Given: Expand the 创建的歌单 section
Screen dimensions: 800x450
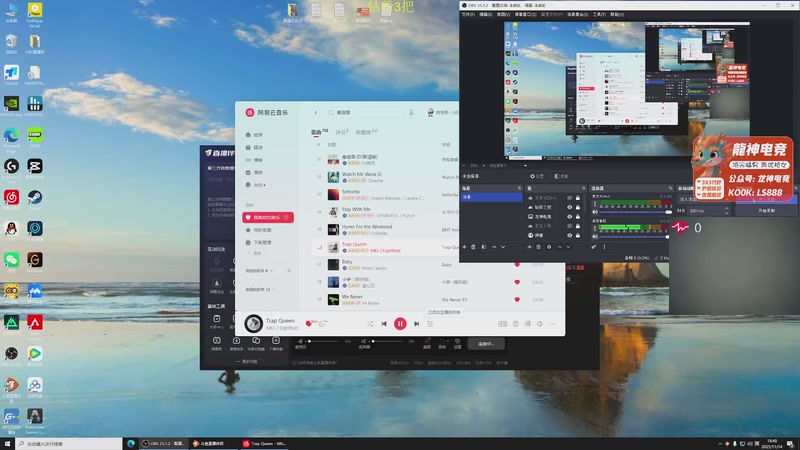Looking at the screenshot, I should pyautogui.click(x=259, y=270).
